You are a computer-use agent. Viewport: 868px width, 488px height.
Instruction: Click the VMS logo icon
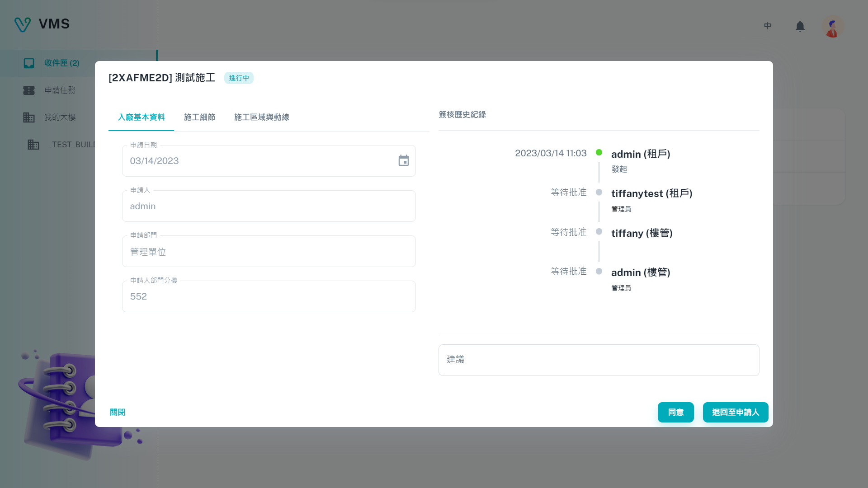click(x=22, y=24)
